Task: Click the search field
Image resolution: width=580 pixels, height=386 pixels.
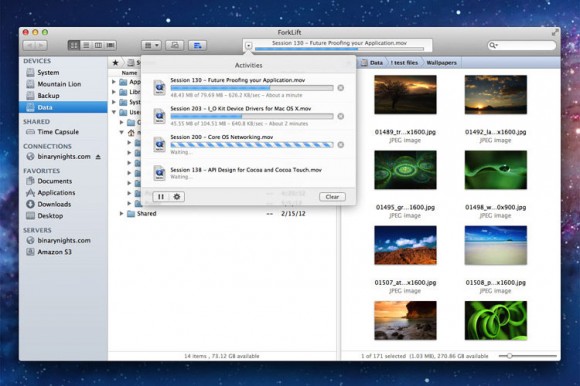Action: point(522,45)
